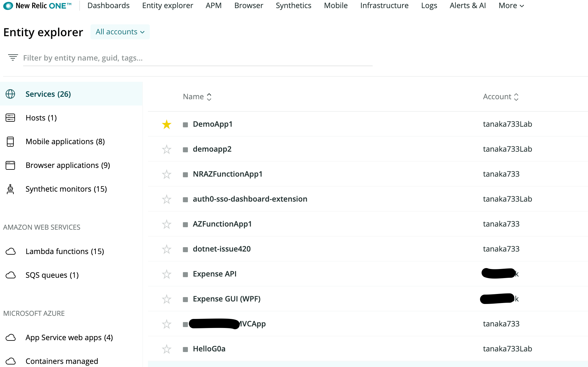
Task: Star the HelloG0a entity
Action: coord(167,349)
